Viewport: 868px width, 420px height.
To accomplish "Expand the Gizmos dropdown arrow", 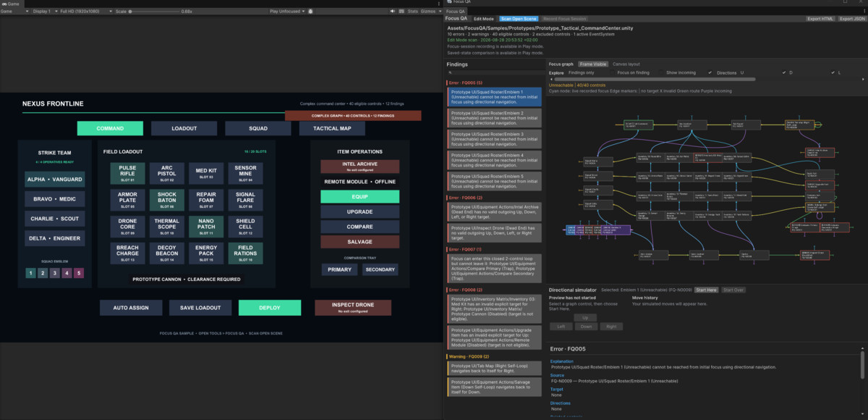I will point(438,12).
